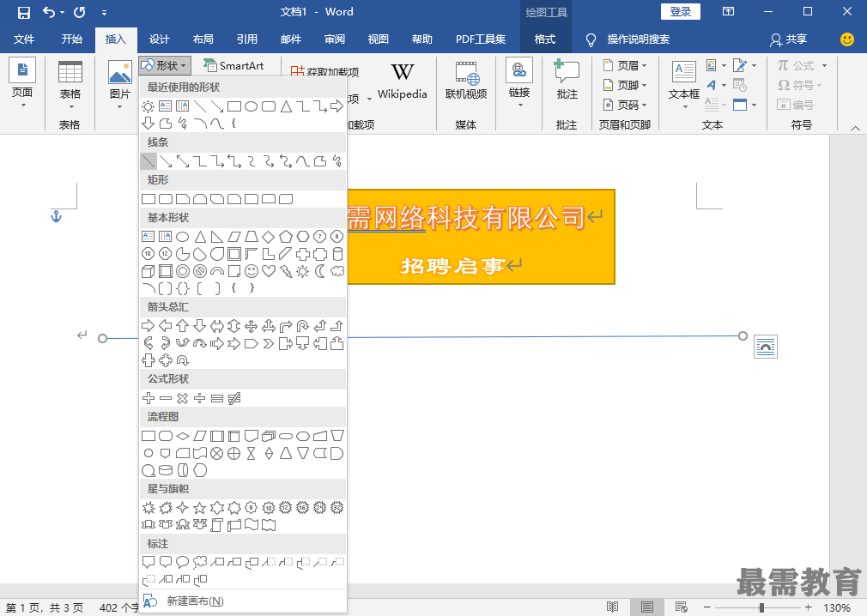Expand the 表格 table dropdown
This screenshot has height=616, width=867.
(70, 84)
